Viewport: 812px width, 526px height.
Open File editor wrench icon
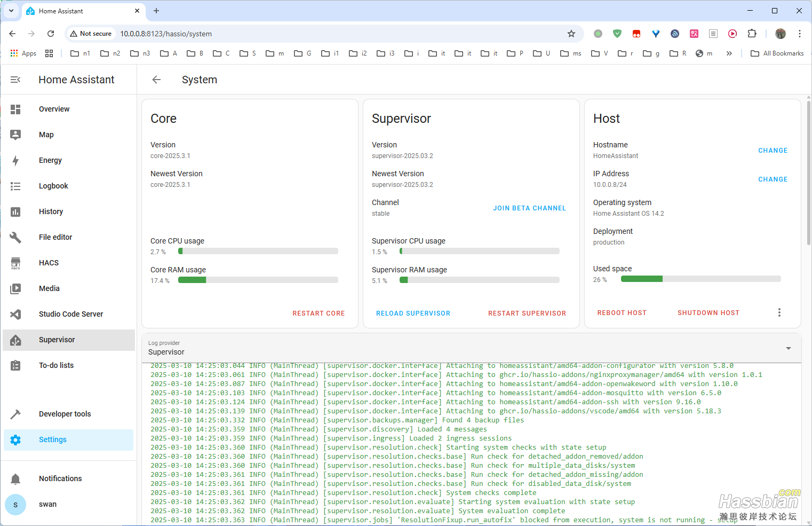pyautogui.click(x=15, y=237)
